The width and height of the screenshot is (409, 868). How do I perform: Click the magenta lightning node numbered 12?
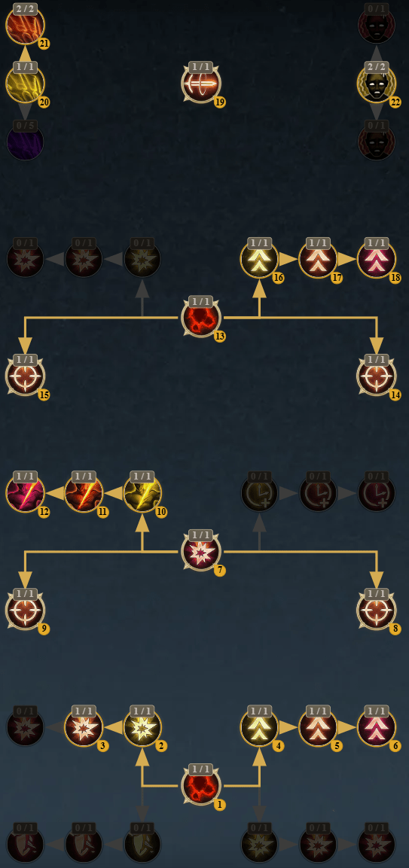tap(26, 492)
